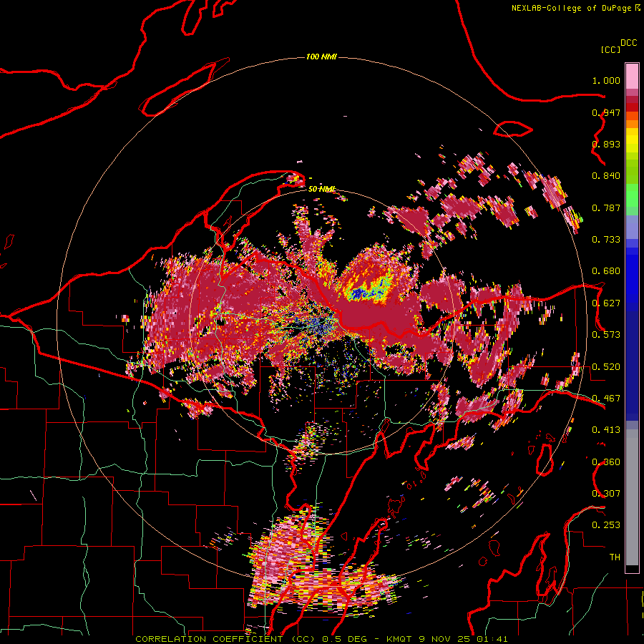Image resolution: width=644 pixels, height=644 pixels.
Task: Click the NEXLAB-College of DuPage label
Action: [x=571, y=8]
